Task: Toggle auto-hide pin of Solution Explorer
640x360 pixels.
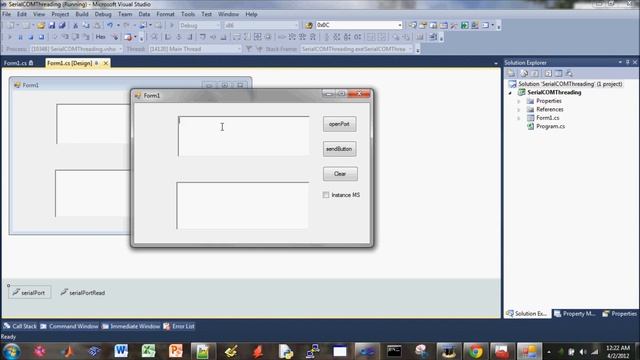Action: (x=628, y=62)
